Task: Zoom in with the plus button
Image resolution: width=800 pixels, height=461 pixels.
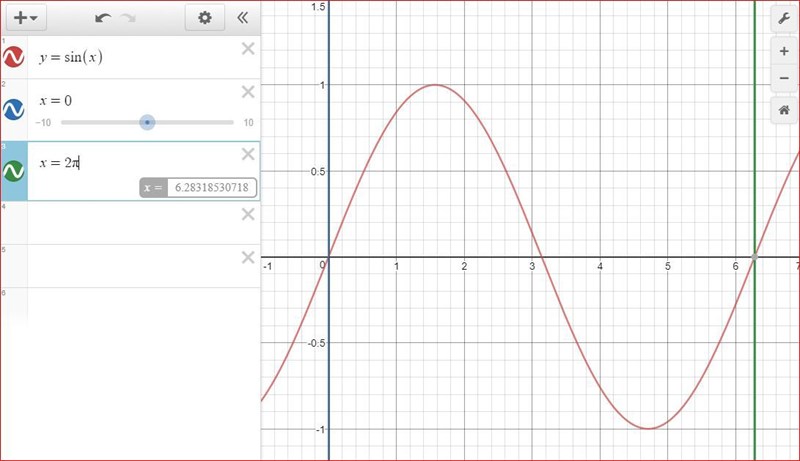Action: point(783,51)
